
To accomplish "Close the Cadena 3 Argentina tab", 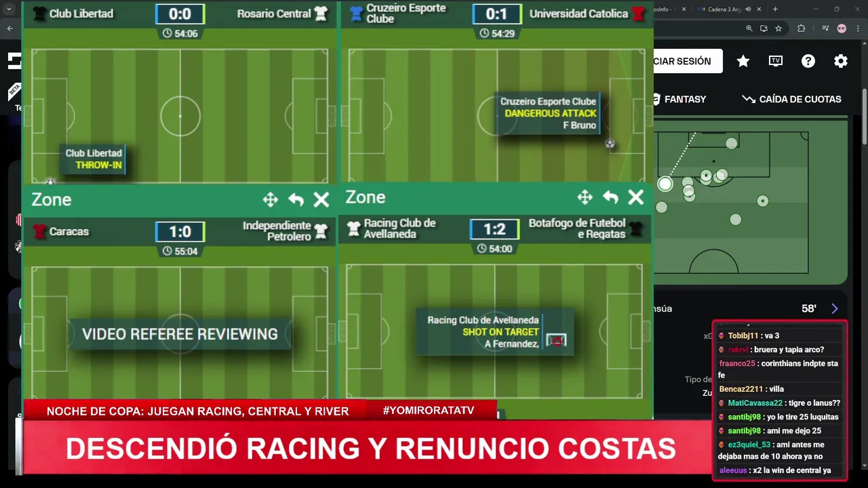I will point(759,9).
